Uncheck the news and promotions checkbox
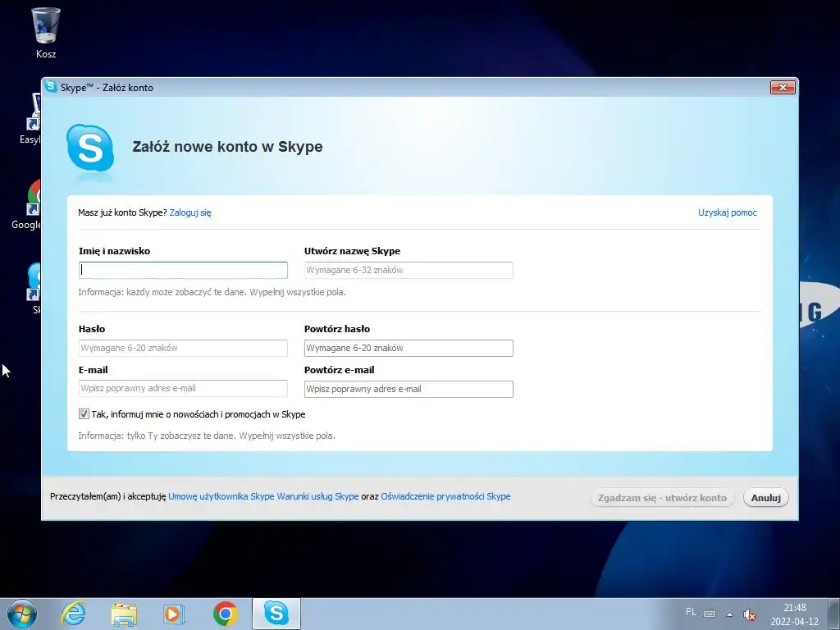Viewport: 840px width, 630px height. pyautogui.click(x=84, y=413)
